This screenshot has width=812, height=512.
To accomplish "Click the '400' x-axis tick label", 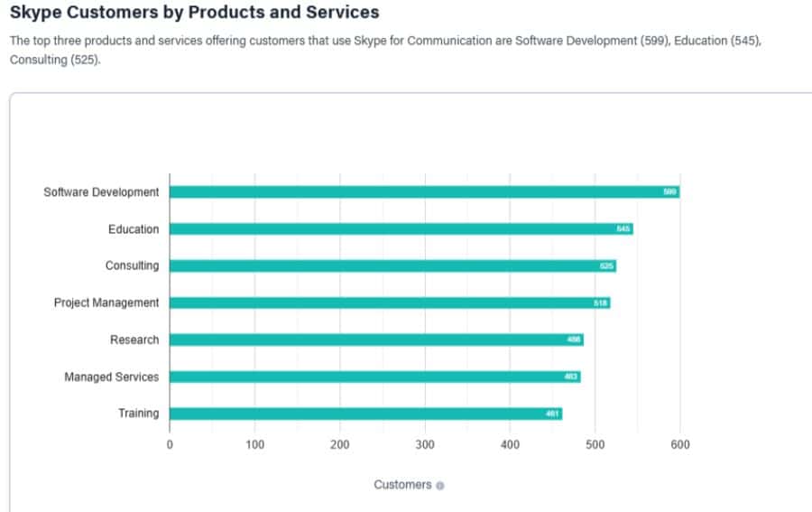I will coord(510,444).
